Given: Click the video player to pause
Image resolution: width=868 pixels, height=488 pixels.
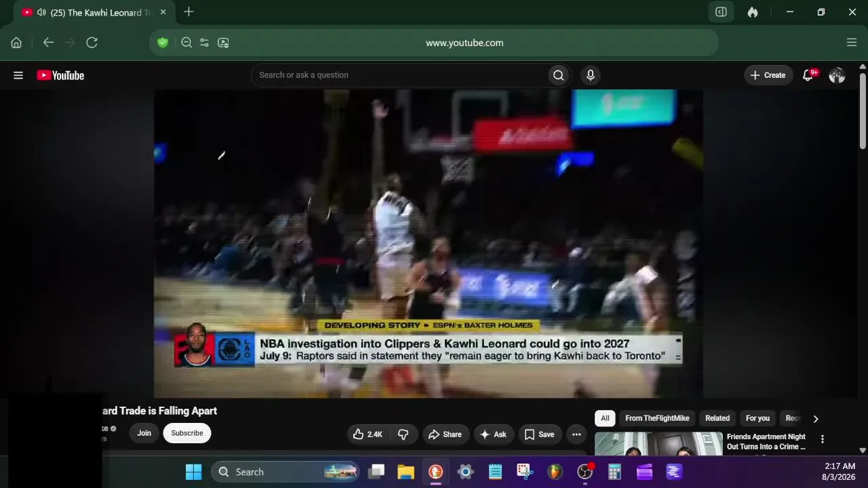Looking at the screenshot, I should tap(428, 243).
